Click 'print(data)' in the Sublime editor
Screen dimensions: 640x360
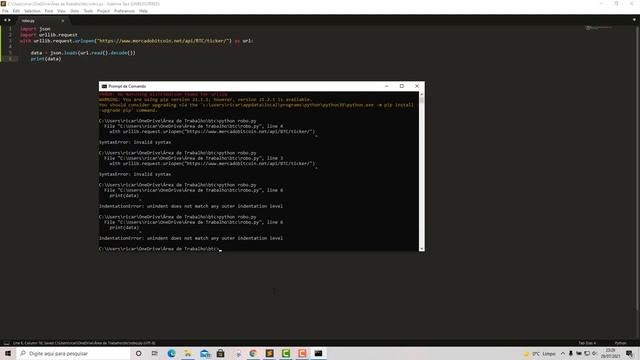(x=46, y=59)
